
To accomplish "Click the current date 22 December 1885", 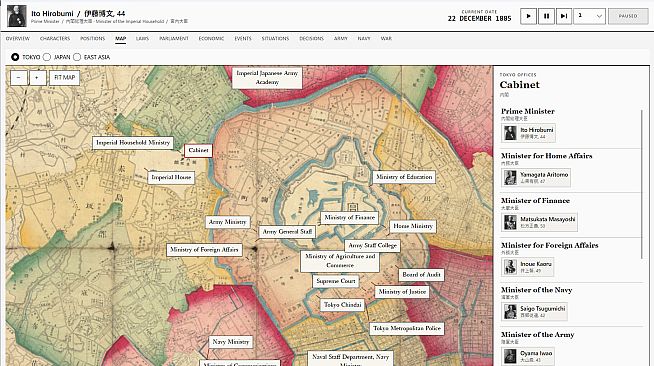I will (479, 18).
